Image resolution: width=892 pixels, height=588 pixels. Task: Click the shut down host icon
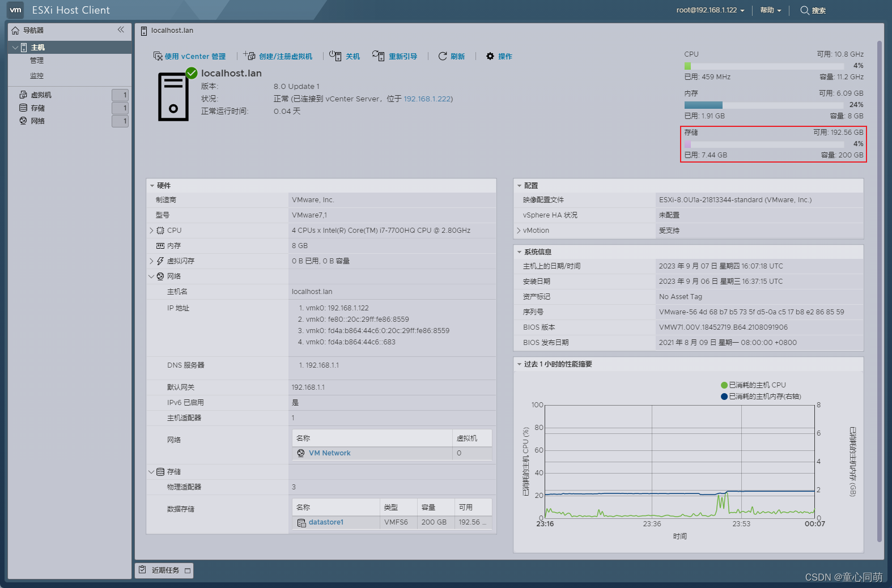coord(335,56)
